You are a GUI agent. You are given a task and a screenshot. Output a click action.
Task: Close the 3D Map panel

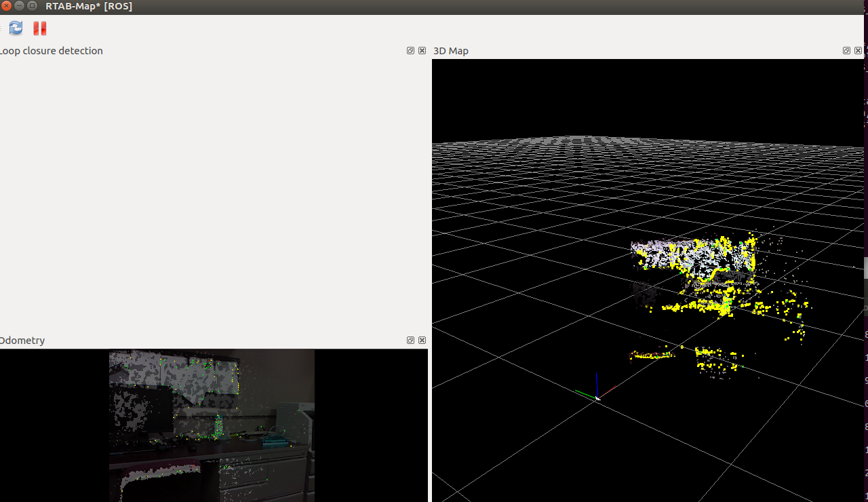(858, 50)
